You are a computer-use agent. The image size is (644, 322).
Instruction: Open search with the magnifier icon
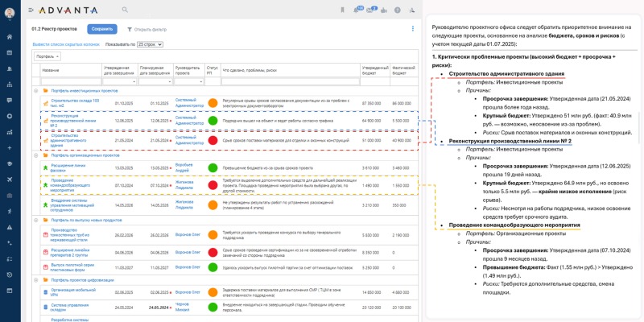(x=125, y=10)
